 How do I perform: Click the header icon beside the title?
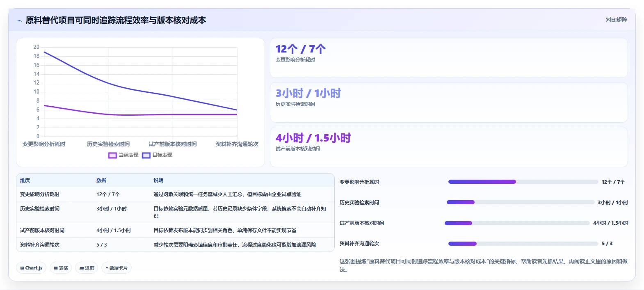pyautogui.click(x=19, y=21)
